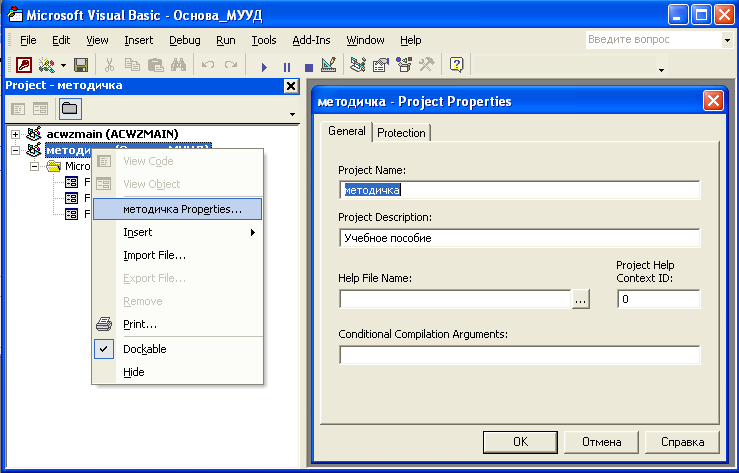
Task: Open the Insert menu in the menu bar
Action: [139, 41]
